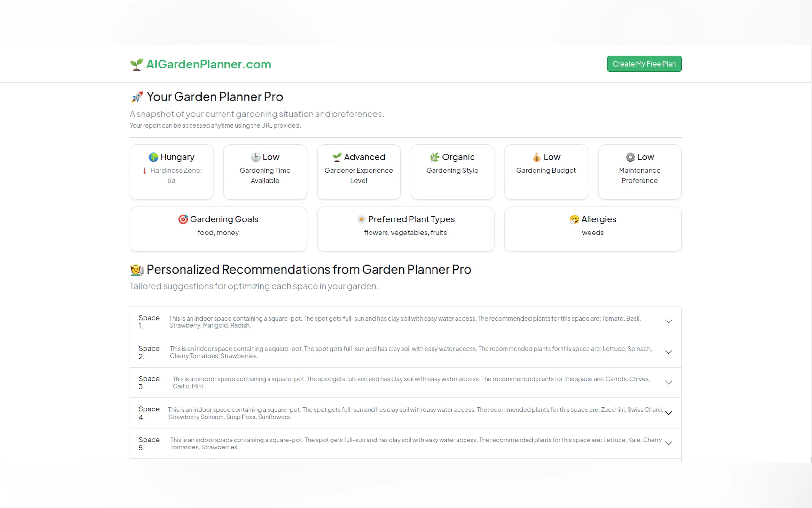Image resolution: width=812 pixels, height=508 pixels.
Task: Click the target icon next to Gardening Goals
Action: [x=183, y=219]
